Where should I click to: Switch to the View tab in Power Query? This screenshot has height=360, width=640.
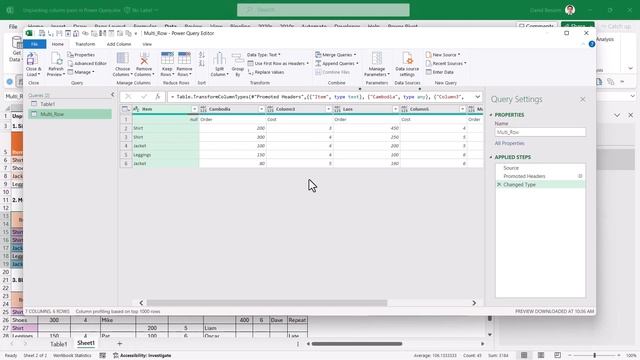147,44
